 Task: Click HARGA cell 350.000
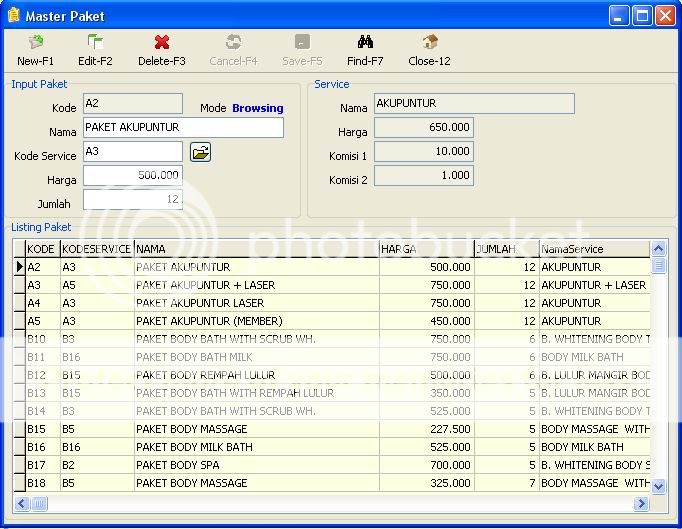427,393
